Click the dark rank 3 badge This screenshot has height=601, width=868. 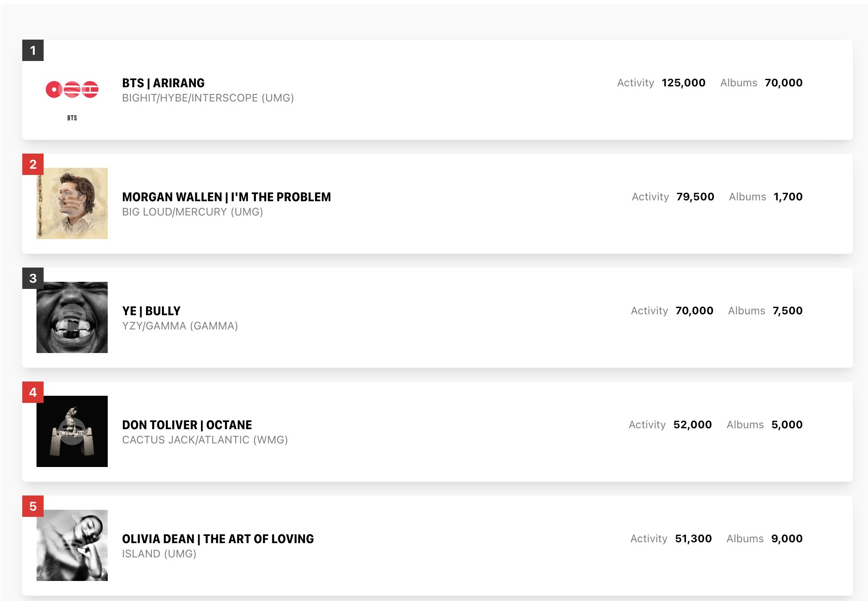(x=33, y=278)
